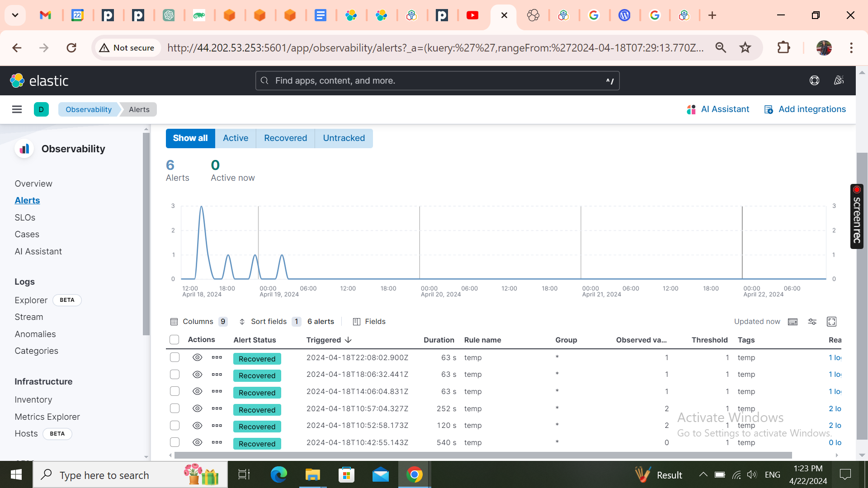Open the table display settings sliders icon
Screen dimensions: 868x488
[812, 322]
